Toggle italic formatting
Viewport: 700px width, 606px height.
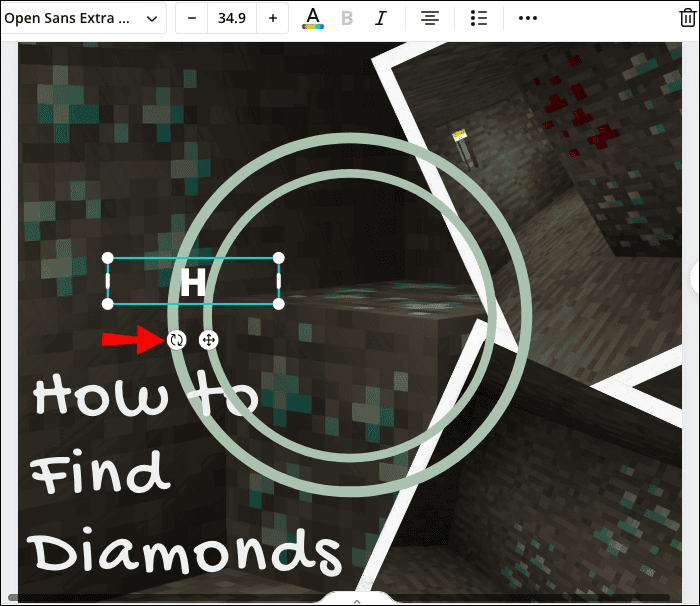click(381, 19)
